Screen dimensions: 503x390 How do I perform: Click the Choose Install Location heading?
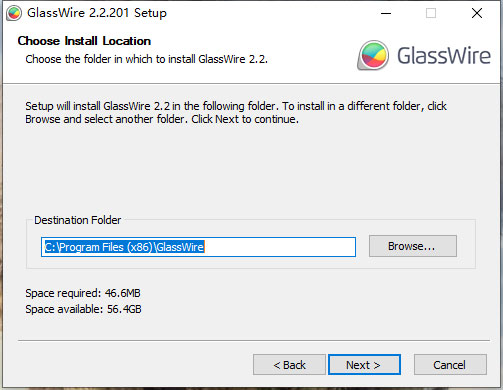coord(84,41)
